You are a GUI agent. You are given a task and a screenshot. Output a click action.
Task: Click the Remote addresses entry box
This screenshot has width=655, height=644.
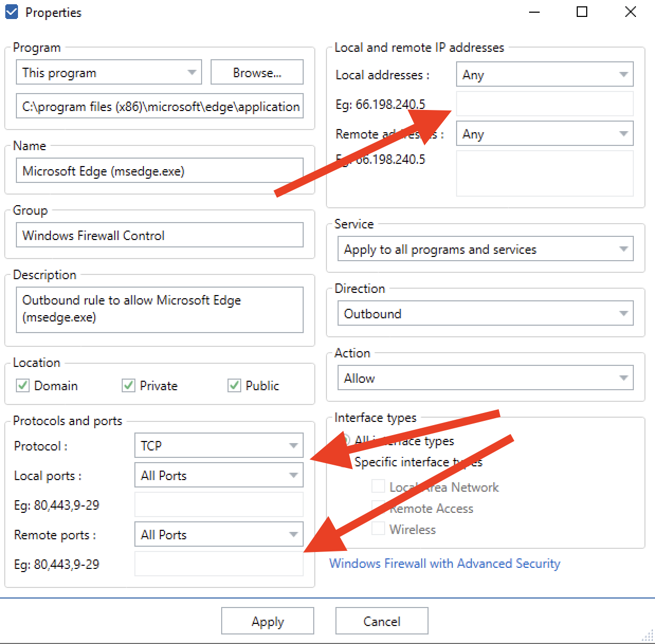point(545,173)
